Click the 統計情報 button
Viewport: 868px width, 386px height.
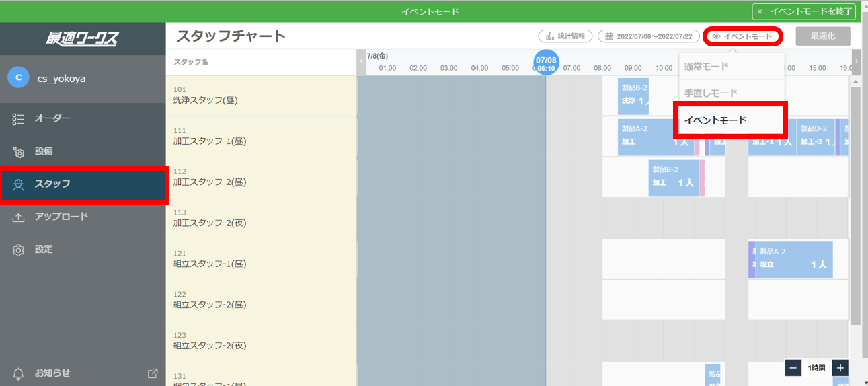[565, 36]
